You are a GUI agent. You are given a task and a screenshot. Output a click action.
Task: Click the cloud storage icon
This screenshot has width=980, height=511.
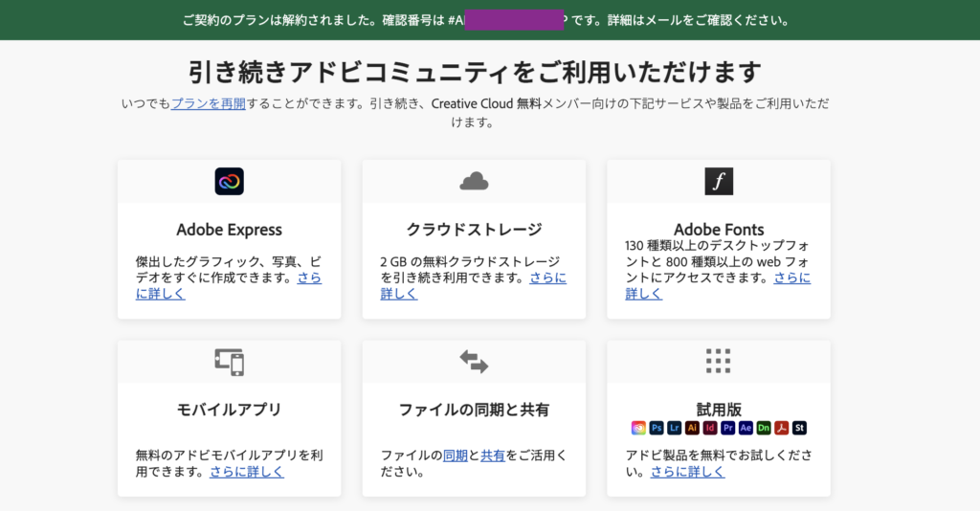coord(474,181)
